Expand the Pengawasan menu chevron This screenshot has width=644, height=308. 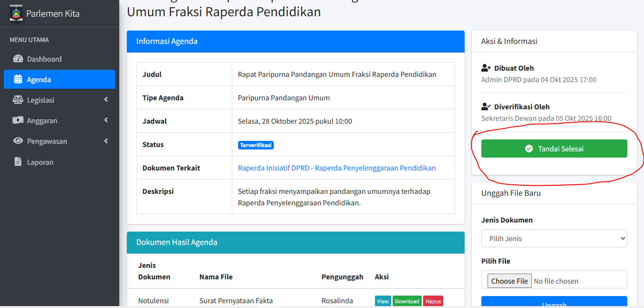[x=106, y=141]
